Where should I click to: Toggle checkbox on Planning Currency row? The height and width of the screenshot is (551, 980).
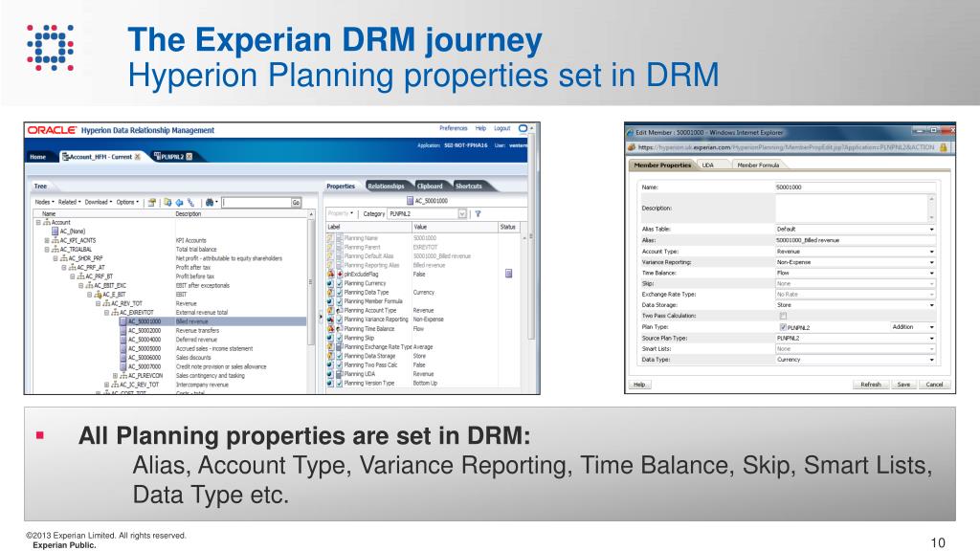tap(340, 283)
